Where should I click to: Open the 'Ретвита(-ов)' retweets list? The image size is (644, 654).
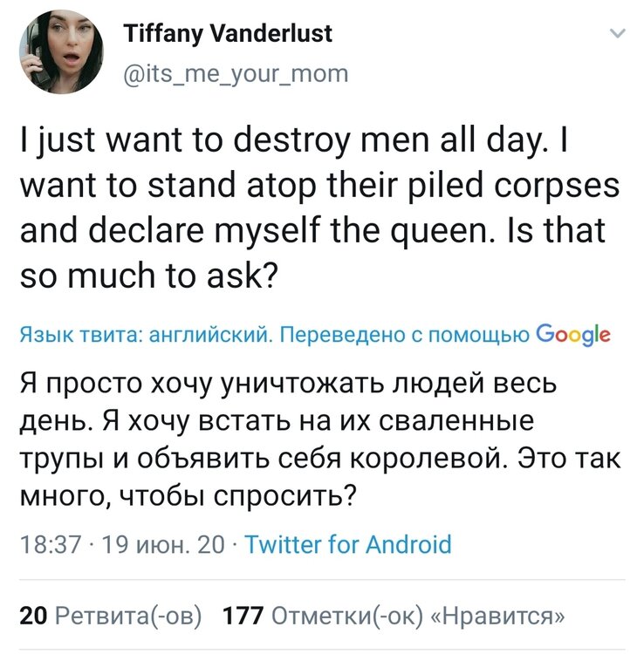click(x=127, y=617)
